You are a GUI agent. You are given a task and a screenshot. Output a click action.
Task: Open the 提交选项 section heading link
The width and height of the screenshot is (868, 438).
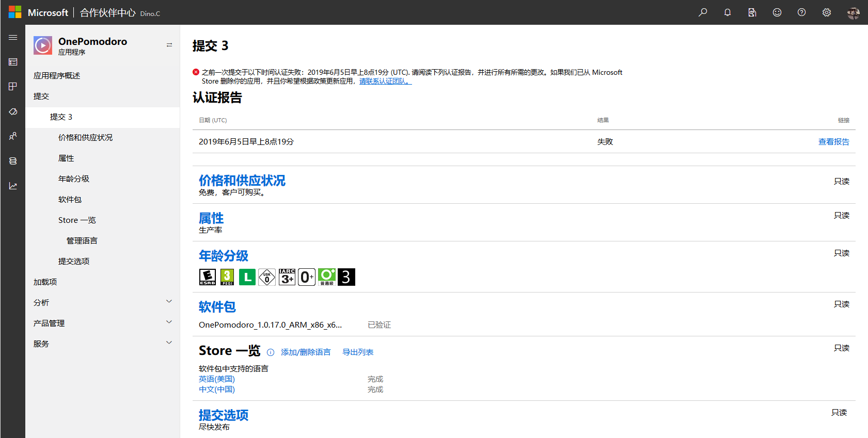coord(224,415)
